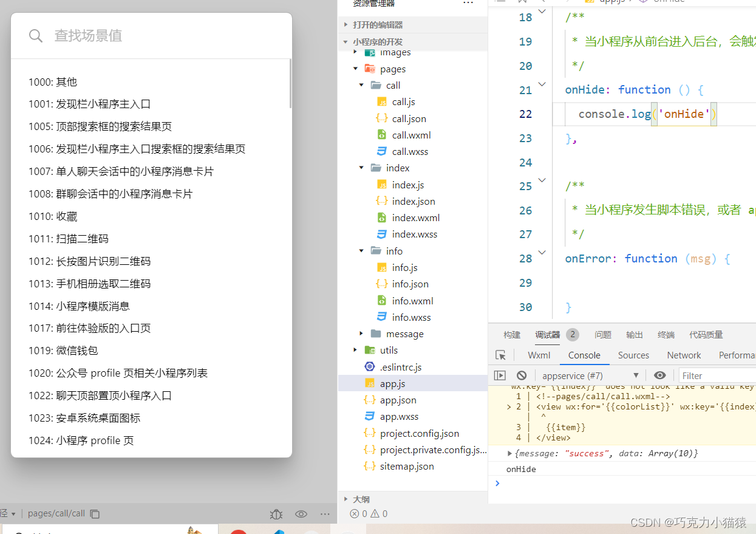Image resolution: width=756 pixels, height=534 pixels.
Task: Toggle the eye visibility icon in bottom toolbar
Action: coord(301,513)
